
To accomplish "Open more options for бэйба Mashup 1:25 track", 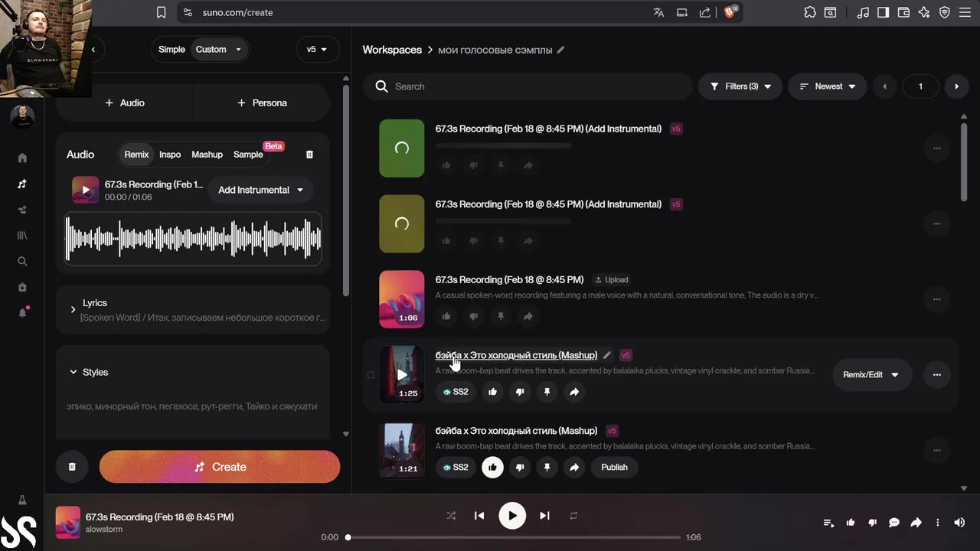I will coord(936,375).
